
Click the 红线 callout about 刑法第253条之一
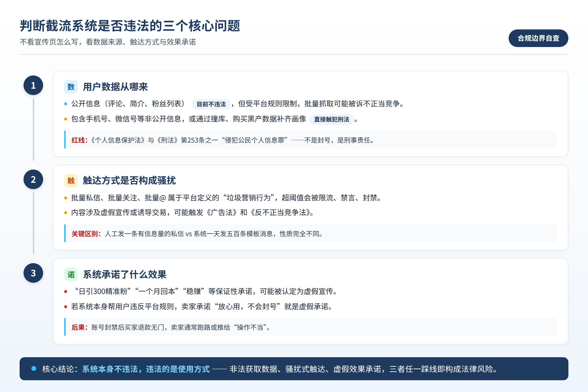pos(310,140)
